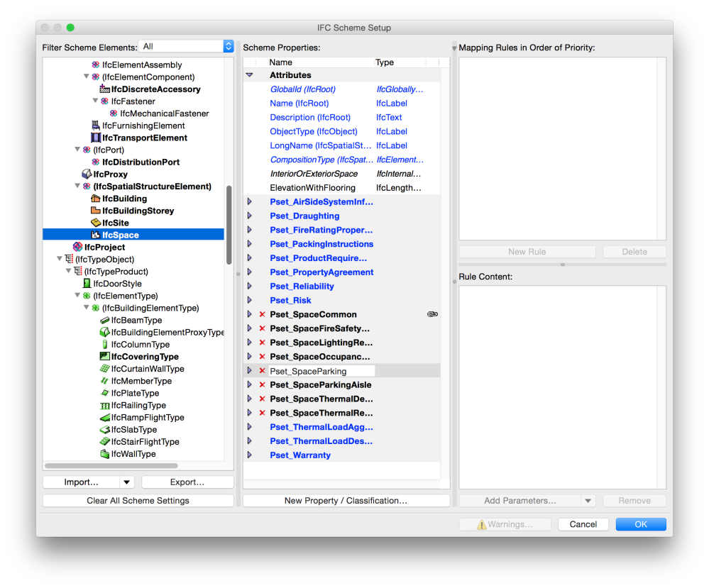Click the Import... button

point(82,482)
